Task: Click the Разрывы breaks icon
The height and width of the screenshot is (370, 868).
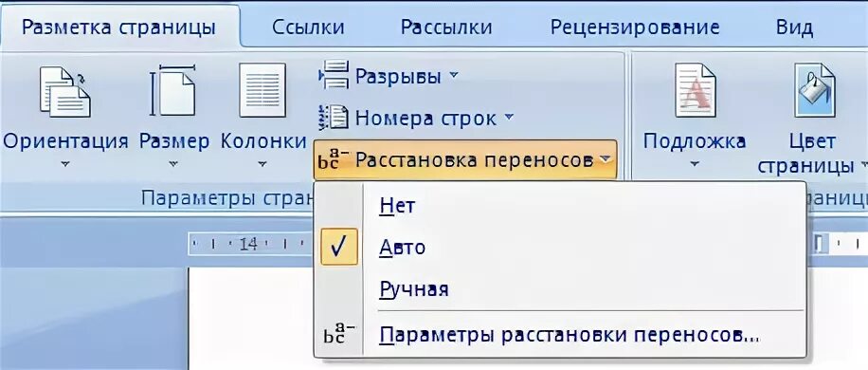Action: [334, 75]
